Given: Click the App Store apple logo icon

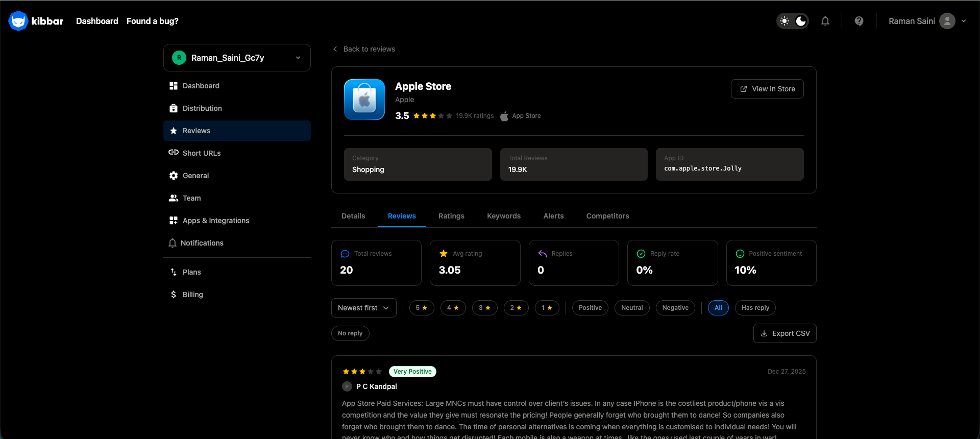Looking at the screenshot, I should pyautogui.click(x=504, y=116).
